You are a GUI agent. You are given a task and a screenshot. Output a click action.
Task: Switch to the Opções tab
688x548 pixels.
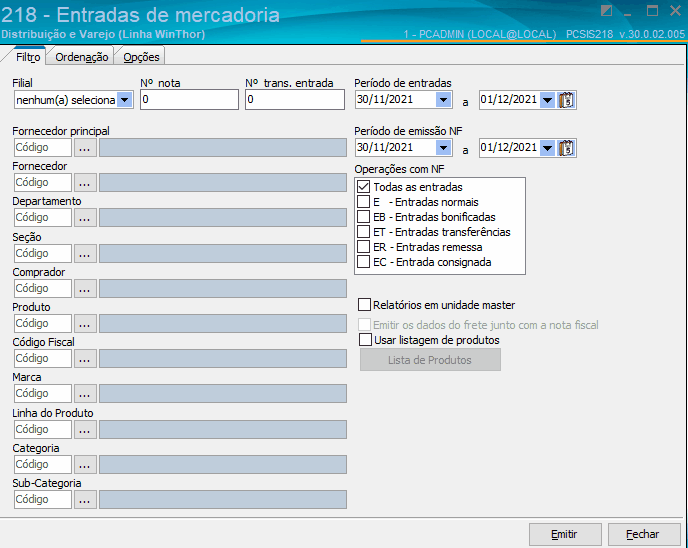coord(141,57)
